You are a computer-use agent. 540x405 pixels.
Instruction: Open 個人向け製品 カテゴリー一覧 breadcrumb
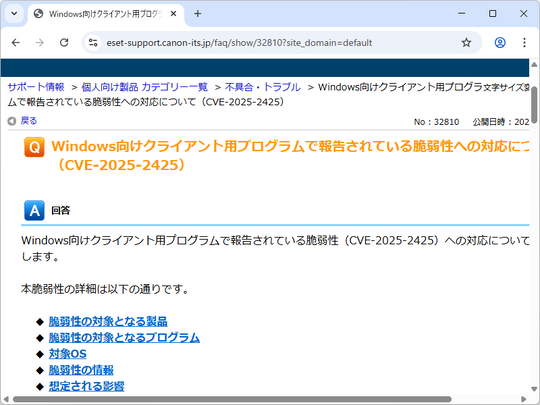click(x=145, y=87)
